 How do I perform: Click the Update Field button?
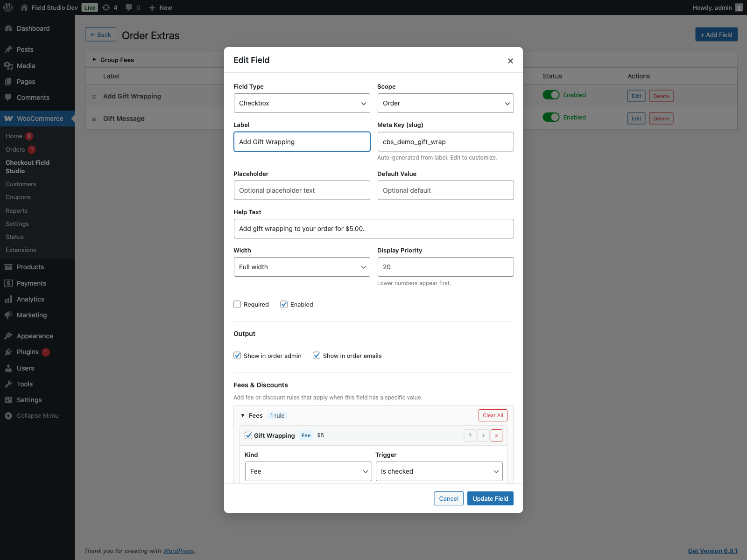coord(490,498)
